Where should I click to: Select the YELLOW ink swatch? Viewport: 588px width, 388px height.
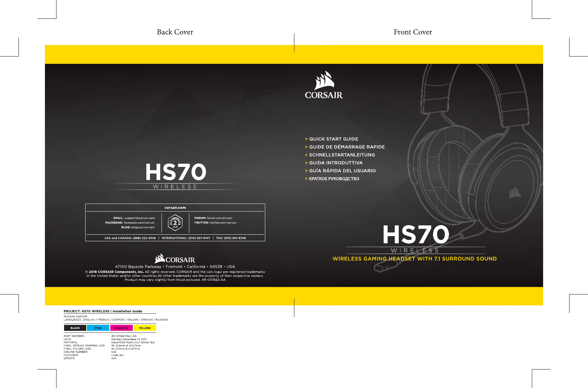(145, 328)
